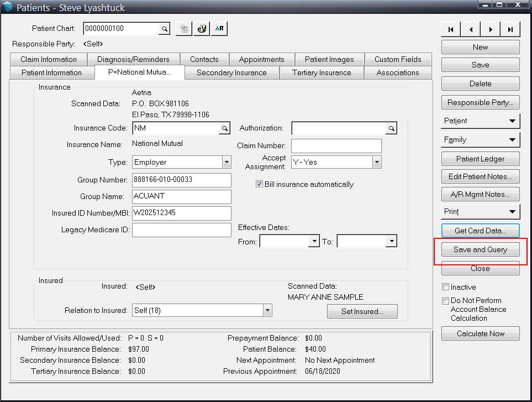Viewport: 532px width, 402px height.
Task: Select the P=National Mutual primary insurance tab
Action: coord(139,72)
